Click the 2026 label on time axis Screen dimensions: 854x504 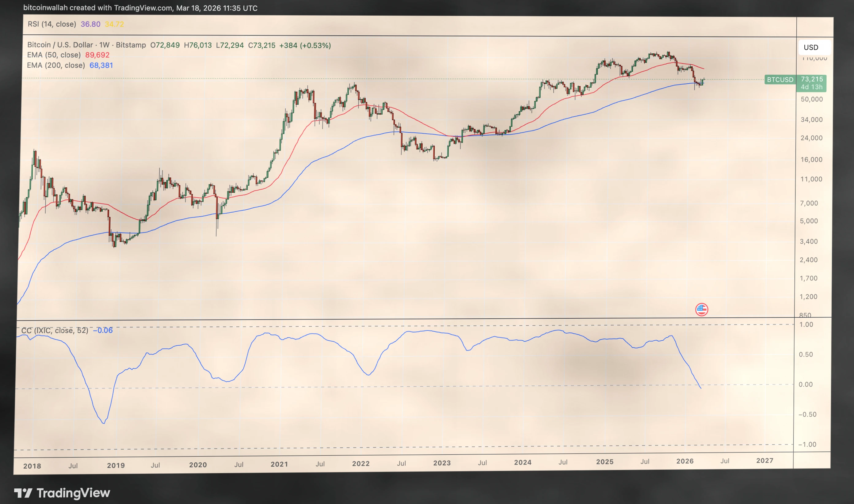tap(684, 461)
